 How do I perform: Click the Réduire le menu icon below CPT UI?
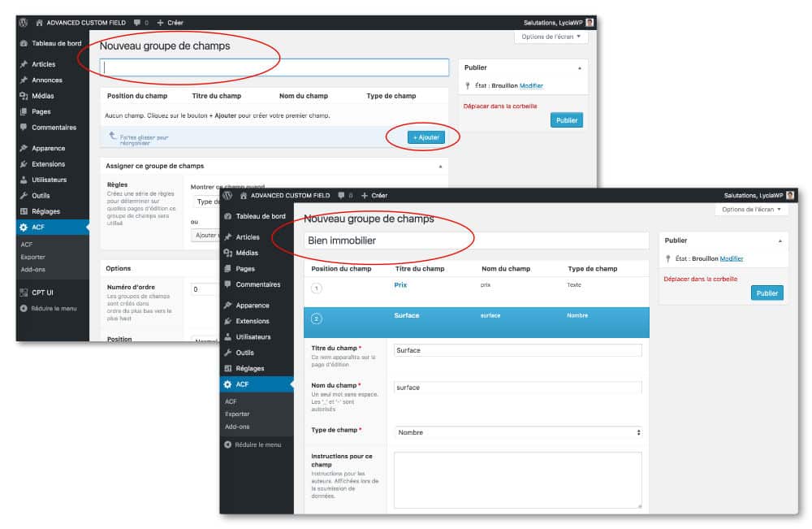click(24, 309)
